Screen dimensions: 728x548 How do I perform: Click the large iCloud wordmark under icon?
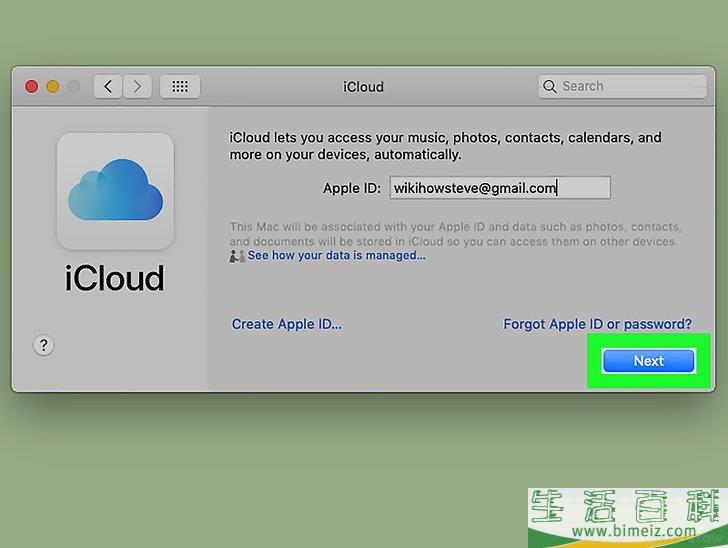[115, 278]
